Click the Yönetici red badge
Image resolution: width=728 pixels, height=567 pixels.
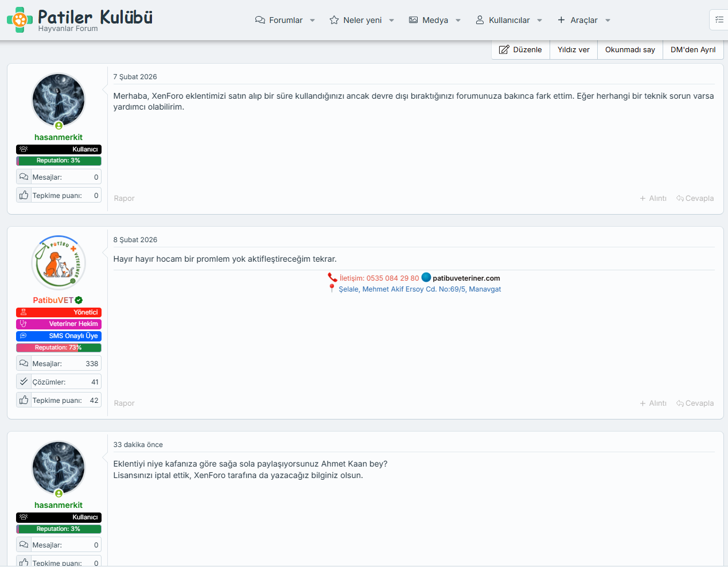tap(59, 312)
